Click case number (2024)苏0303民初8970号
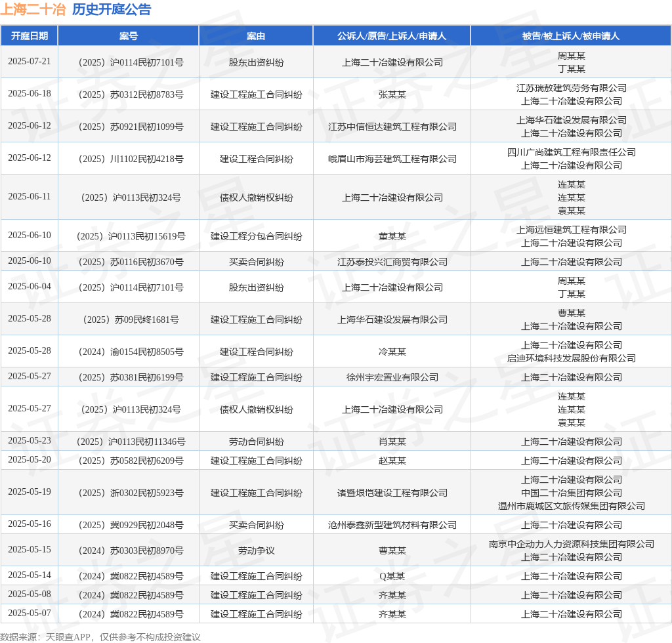Viewport: 672px width, 643px height. pyautogui.click(x=131, y=550)
